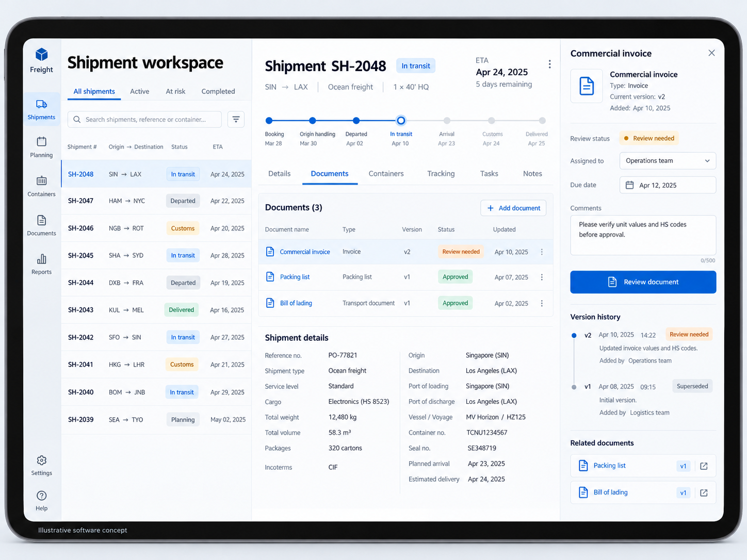Open the shipment list filter

[x=236, y=119]
